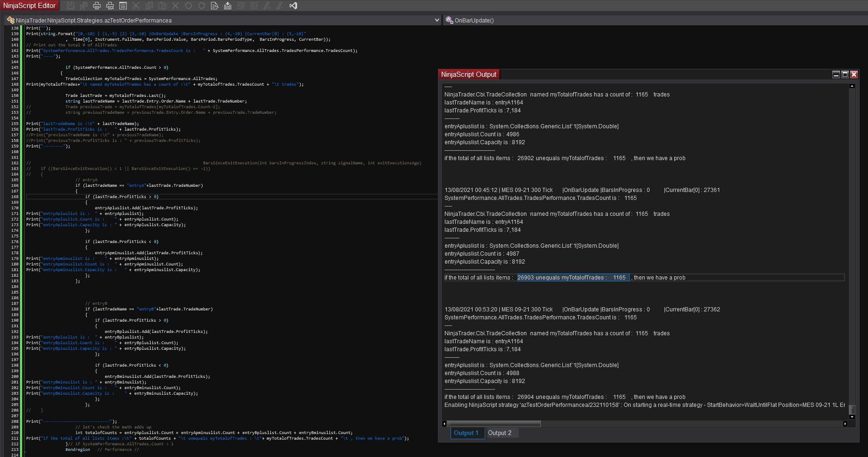Maximize the NinjaScript Output window
This screenshot has height=457, width=868.
[845, 74]
